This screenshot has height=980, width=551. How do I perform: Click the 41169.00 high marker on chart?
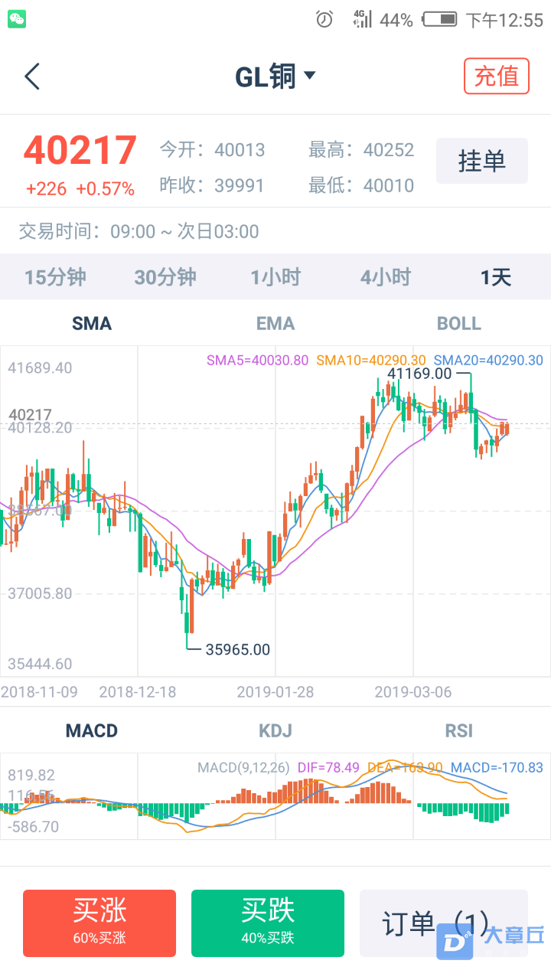tap(420, 374)
